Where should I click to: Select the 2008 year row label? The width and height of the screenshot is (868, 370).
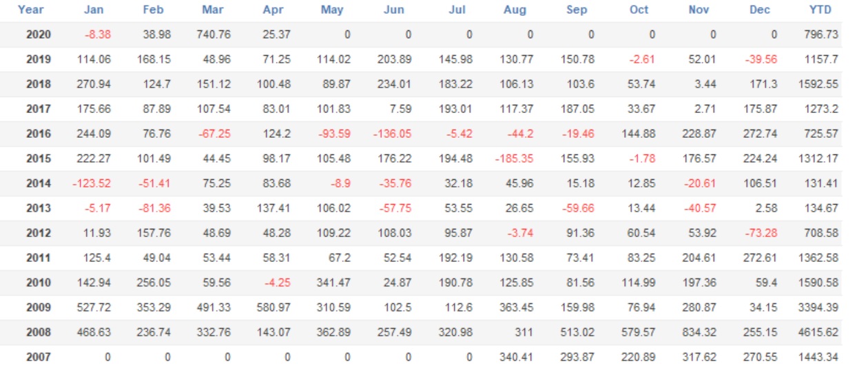click(x=39, y=332)
